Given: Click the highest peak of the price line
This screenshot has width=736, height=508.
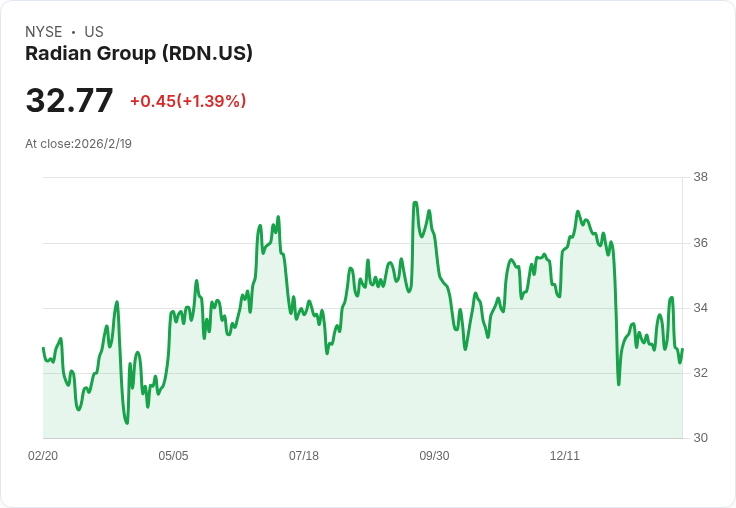Looking at the screenshot, I should coord(415,203).
